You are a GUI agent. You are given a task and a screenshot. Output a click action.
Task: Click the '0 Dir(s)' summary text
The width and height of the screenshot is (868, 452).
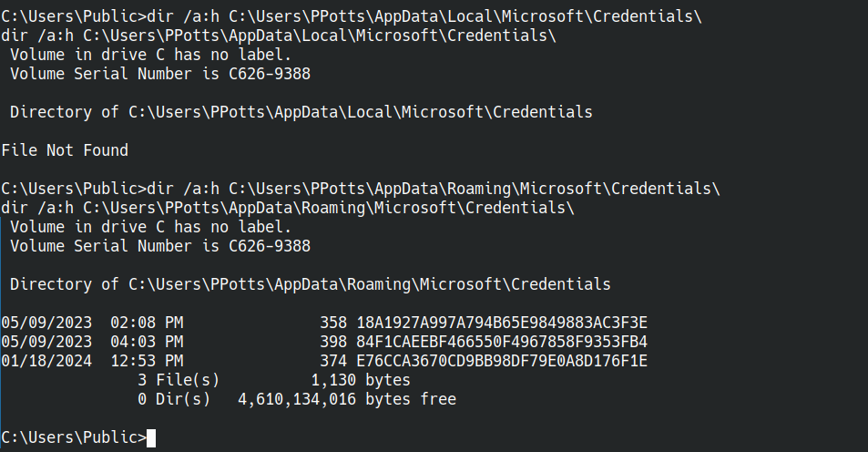[174, 399]
